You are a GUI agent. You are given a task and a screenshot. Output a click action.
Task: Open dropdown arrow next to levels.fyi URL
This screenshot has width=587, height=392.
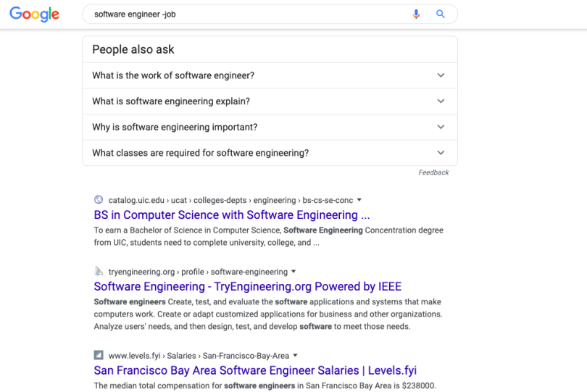tap(296, 356)
